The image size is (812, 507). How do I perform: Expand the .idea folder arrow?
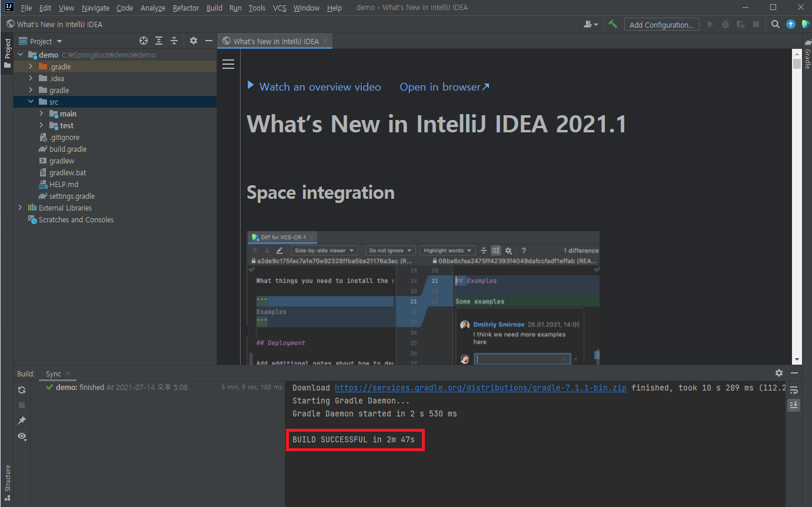[x=31, y=78]
